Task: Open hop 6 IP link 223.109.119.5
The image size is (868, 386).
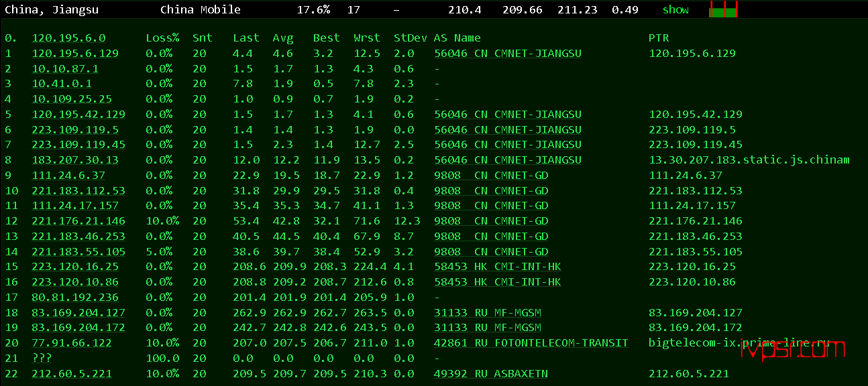Action: pyautogui.click(x=75, y=130)
